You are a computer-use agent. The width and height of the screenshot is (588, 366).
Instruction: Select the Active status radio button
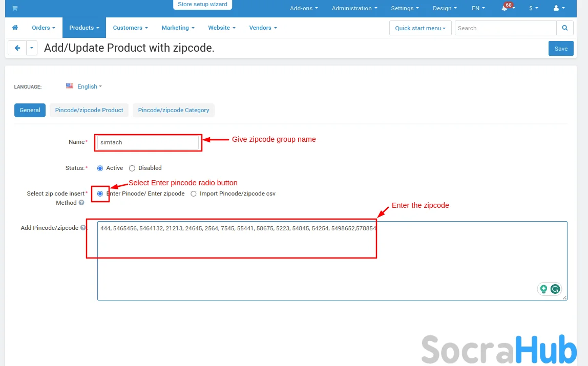click(x=100, y=168)
